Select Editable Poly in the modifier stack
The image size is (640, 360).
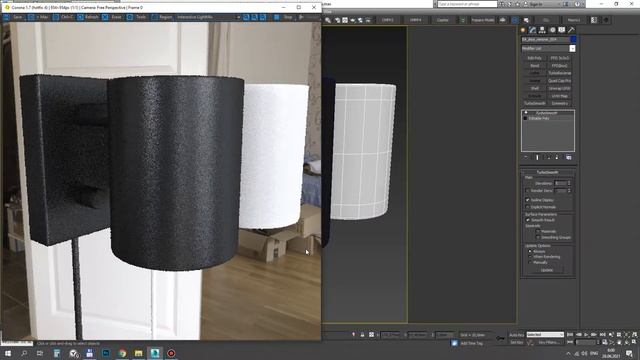pyautogui.click(x=539, y=118)
